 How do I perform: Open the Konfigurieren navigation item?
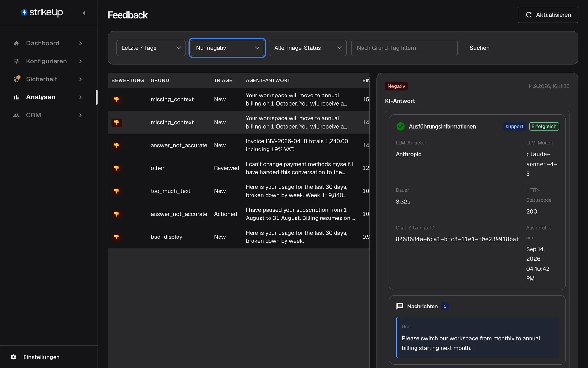[x=48, y=61]
